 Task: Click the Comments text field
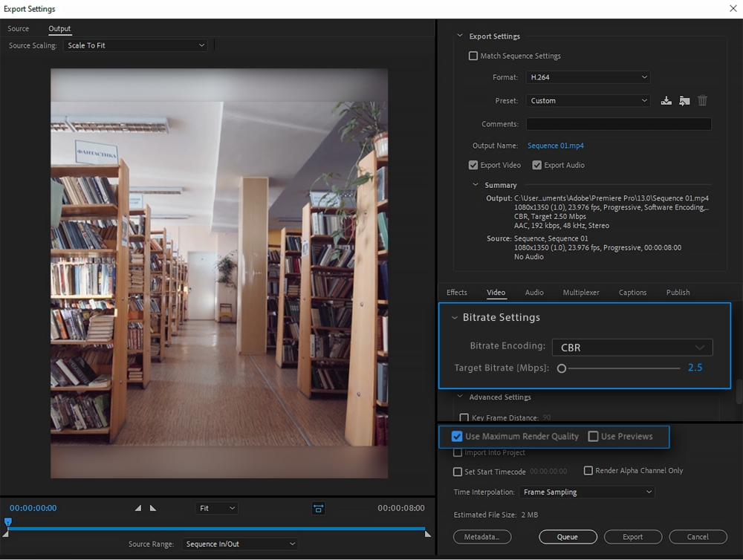[618, 125]
